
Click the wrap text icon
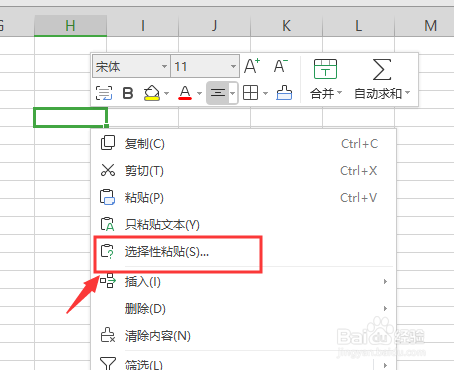tap(104, 93)
